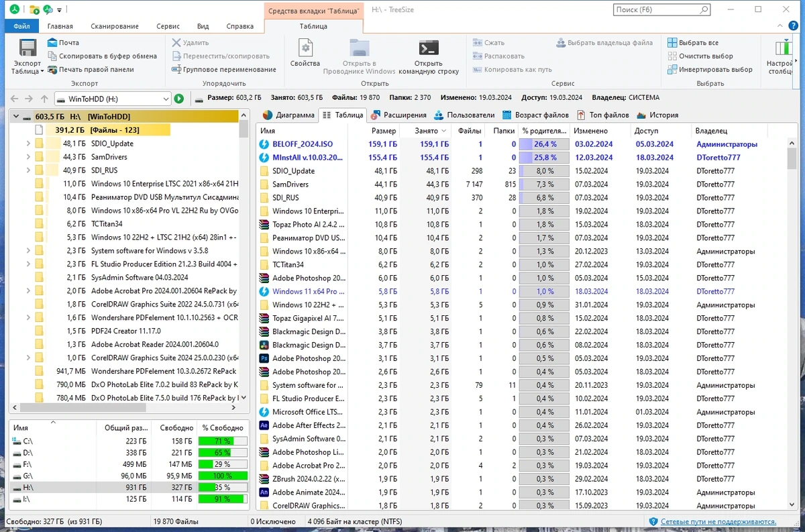
Task: Select drive C:\ in the drive list
Action: tap(130, 441)
